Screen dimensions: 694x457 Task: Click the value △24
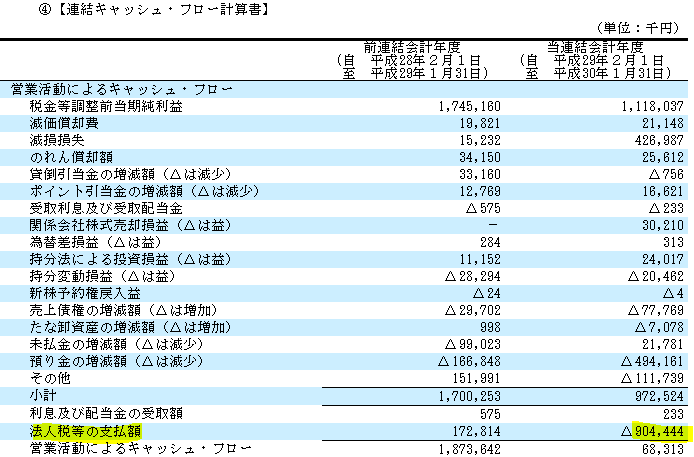(x=487, y=293)
